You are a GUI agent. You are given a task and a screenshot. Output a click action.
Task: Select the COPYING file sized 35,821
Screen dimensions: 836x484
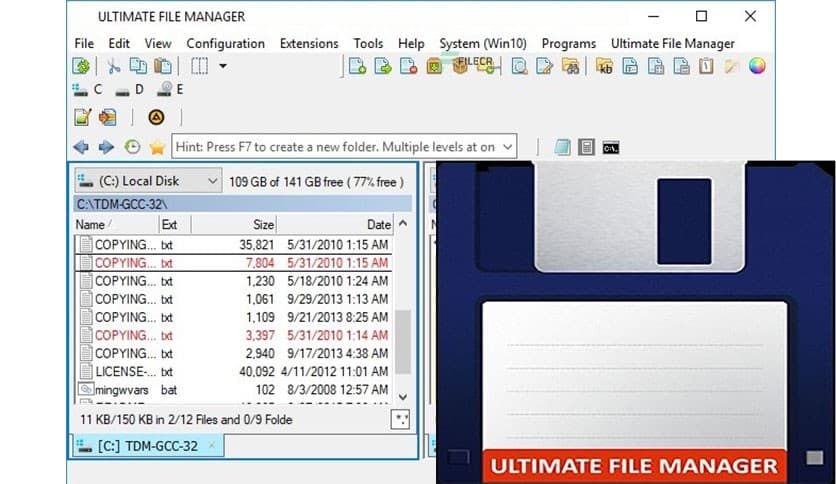[234, 245]
